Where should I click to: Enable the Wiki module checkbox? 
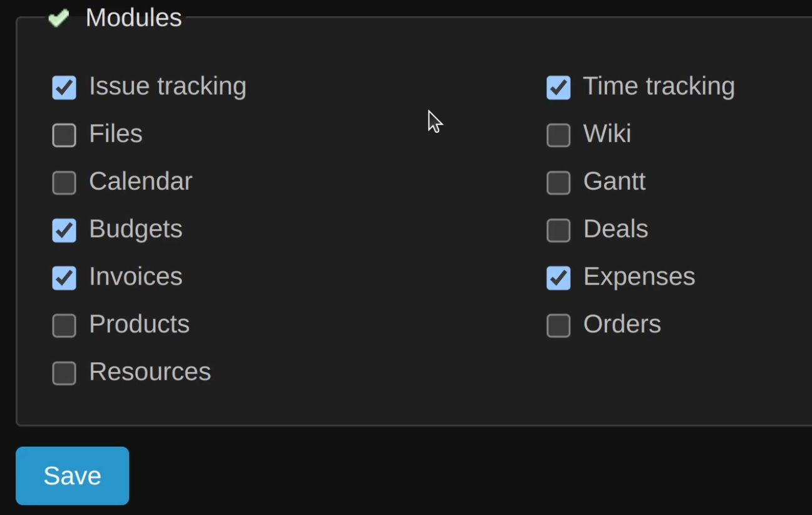[558, 135]
